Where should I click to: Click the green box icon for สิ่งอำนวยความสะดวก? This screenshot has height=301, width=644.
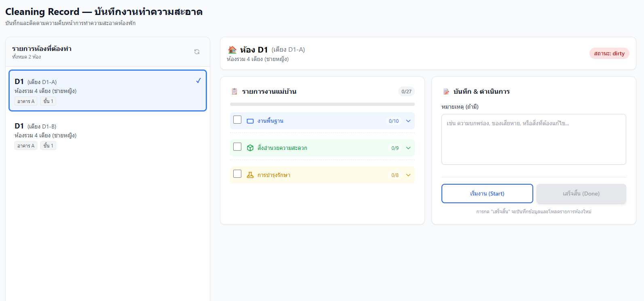[x=250, y=148]
